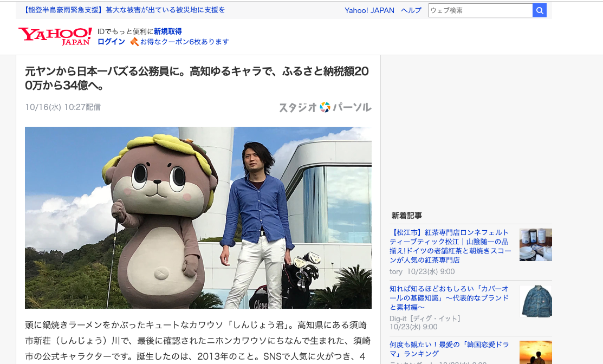Click the Yahoo! JAPAN header text link
The height and width of the screenshot is (364, 603).
click(x=369, y=10)
